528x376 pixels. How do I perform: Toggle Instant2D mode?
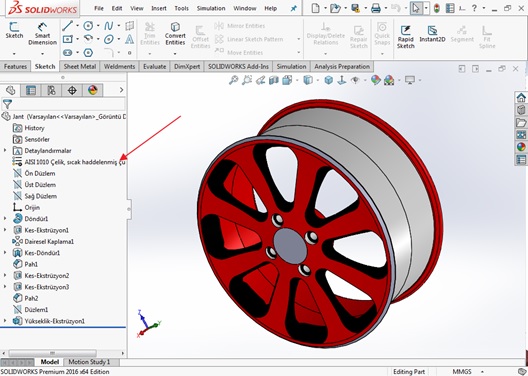click(x=432, y=34)
